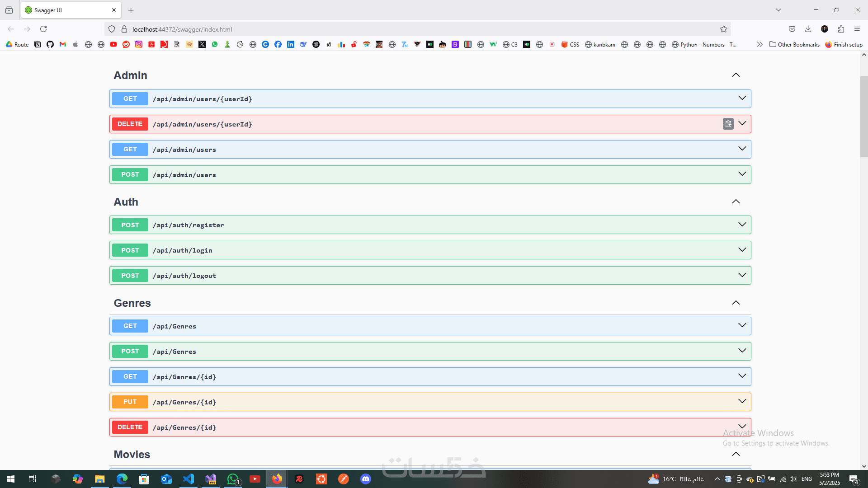This screenshot has width=868, height=488.
Task: Bookmark this page with the star icon
Action: pyautogui.click(x=724, y=29)
